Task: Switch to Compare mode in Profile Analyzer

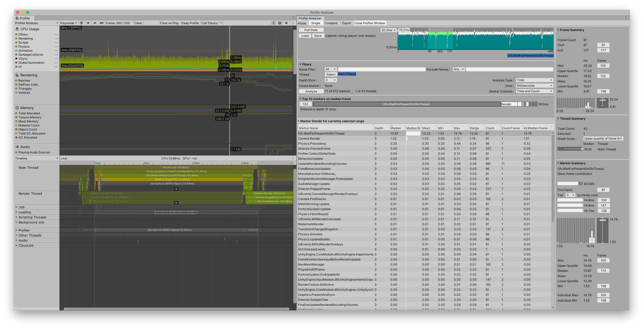Action: (x=331, y=23)
